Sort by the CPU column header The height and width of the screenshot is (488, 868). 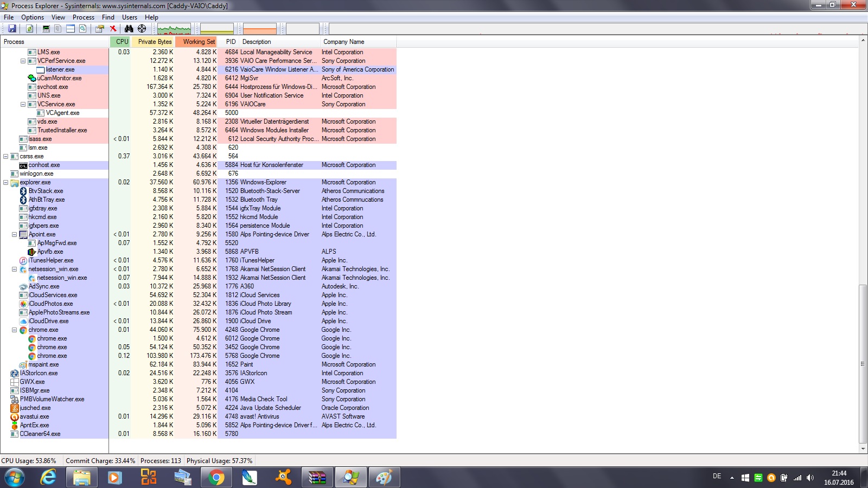[120, 42]
